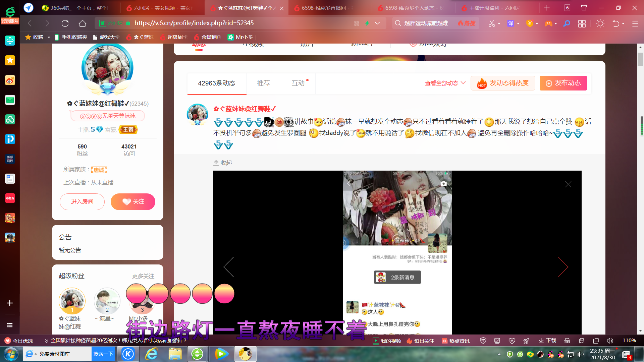Open the 下载 download icon in status bar
This screenshot has height=362, width=644.
click(x=547, y=341)
